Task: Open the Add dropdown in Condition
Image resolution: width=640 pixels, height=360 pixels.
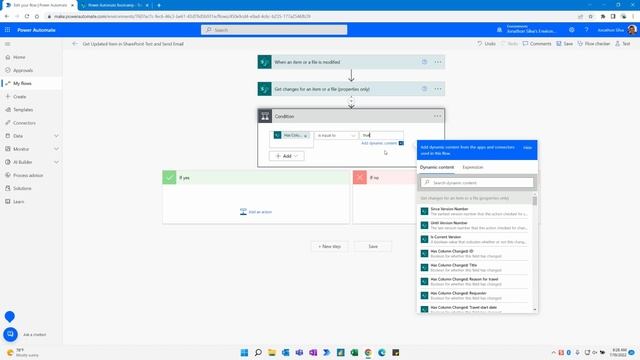Action: (287, 156)
